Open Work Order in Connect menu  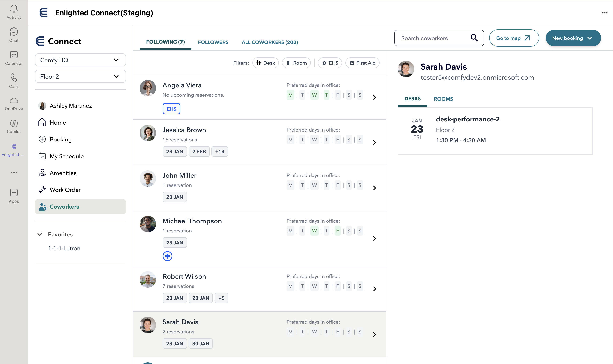[x=80, y=190]
